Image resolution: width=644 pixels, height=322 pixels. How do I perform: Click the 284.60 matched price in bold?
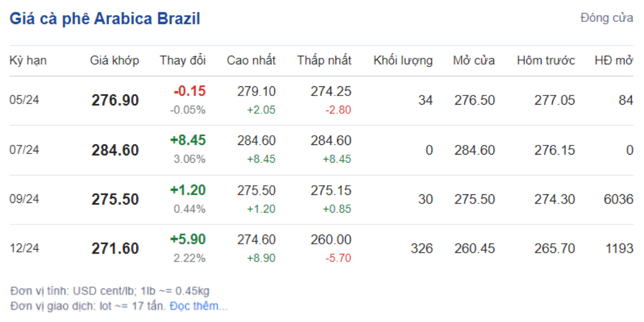click(x=115, y=150)
